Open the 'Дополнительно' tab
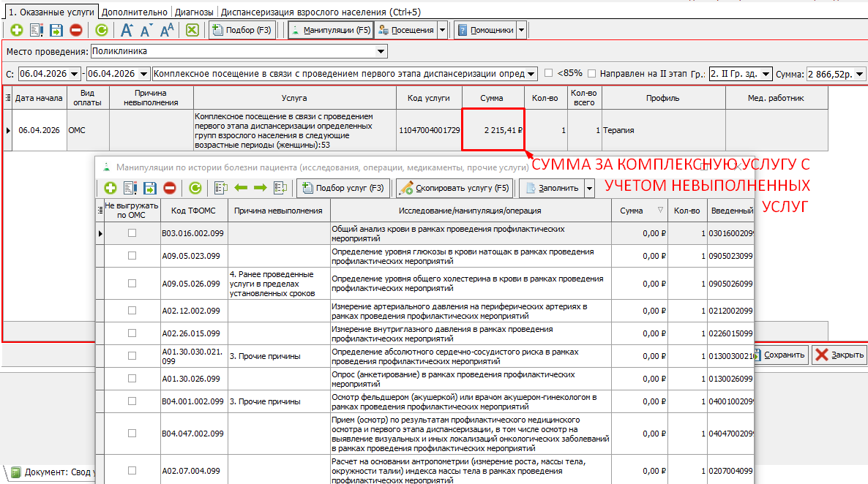 tap(135, 12)
